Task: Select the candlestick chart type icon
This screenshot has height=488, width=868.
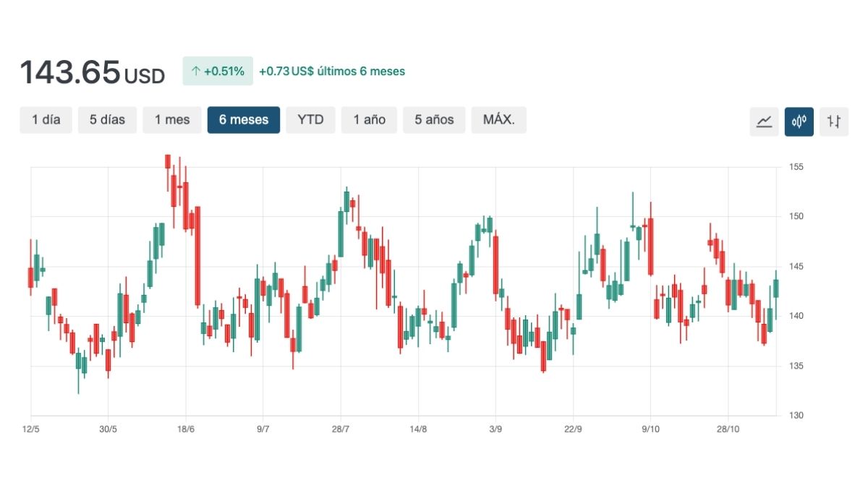Action: tap(799, 121)
